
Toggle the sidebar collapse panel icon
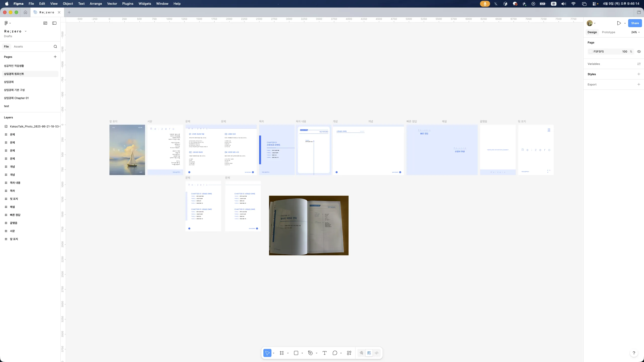[54, 23]
